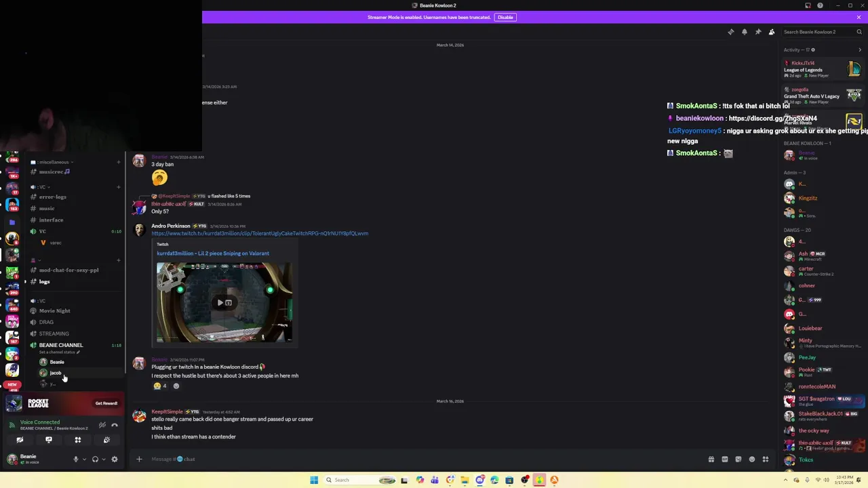Click the taskbar clock showing 10:43 PM

(844, 481)
